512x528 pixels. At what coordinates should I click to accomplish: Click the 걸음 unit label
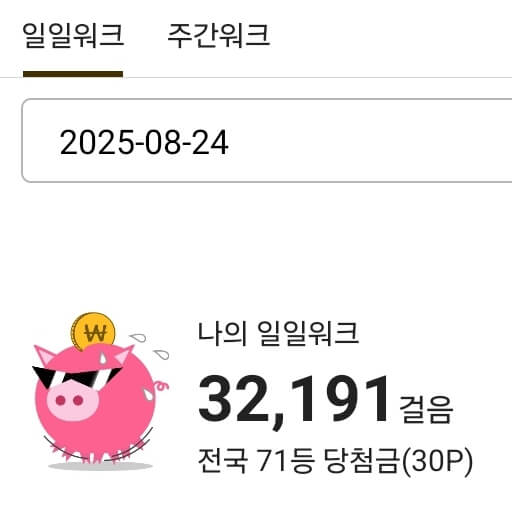coord(426,409)
